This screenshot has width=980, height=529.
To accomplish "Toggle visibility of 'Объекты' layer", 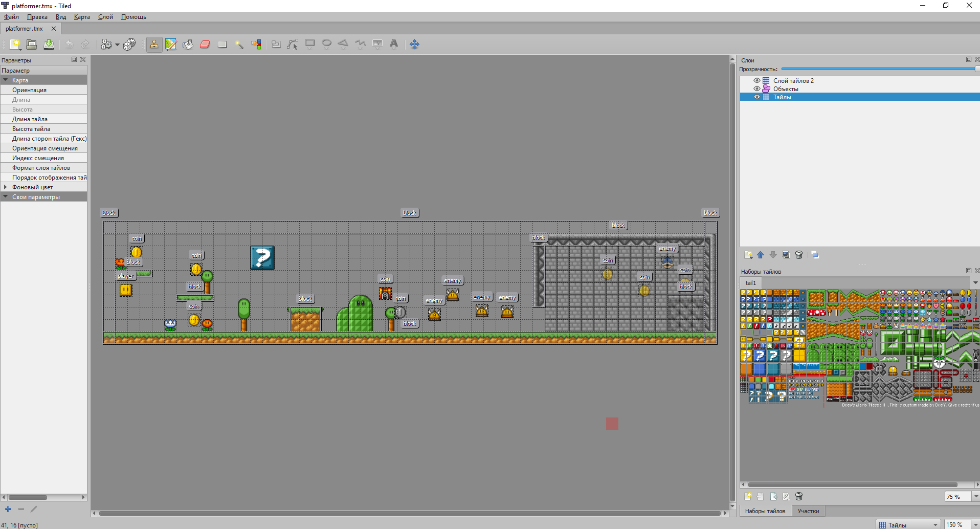I will point(757,89).
